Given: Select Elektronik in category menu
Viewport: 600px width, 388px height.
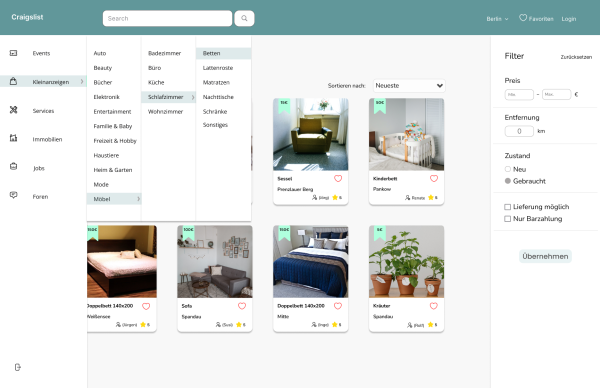Looking at the screenshot, I should [x=106, y=97].
